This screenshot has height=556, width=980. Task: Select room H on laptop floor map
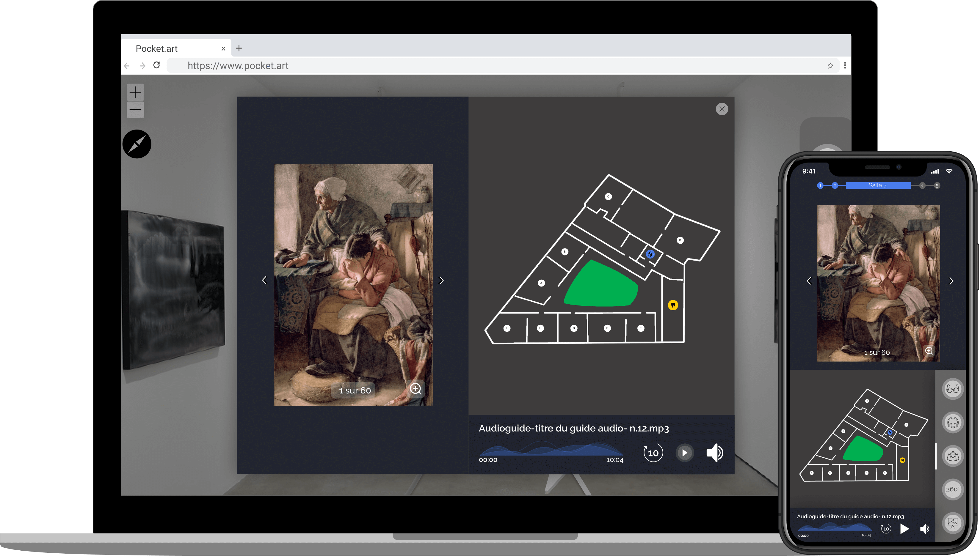click(x=540, y=328)
